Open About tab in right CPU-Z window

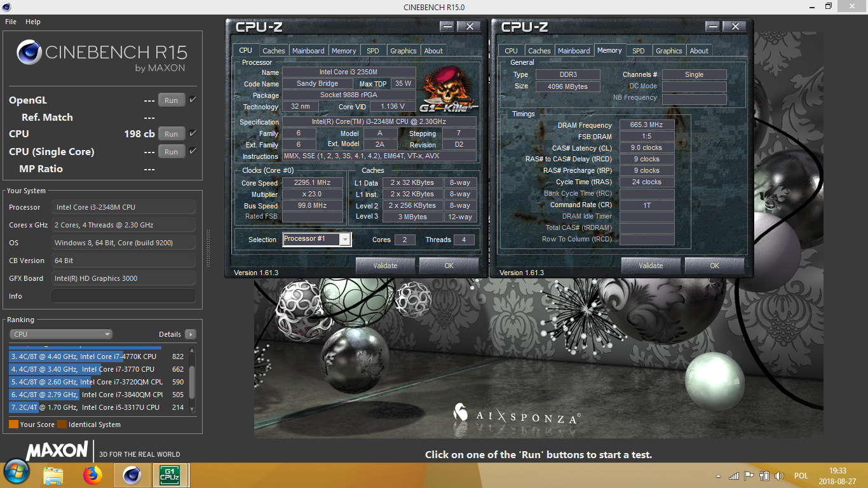pos(699,51)
